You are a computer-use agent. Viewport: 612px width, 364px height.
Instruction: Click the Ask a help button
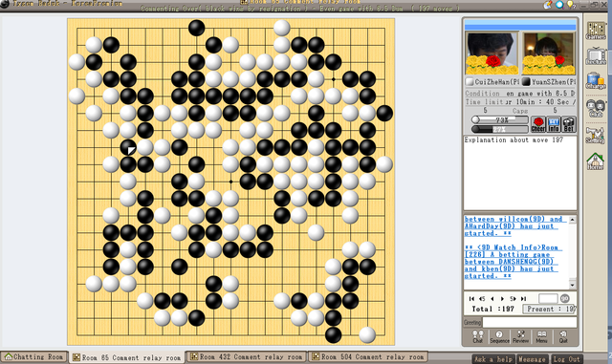(x=493, y=359)
